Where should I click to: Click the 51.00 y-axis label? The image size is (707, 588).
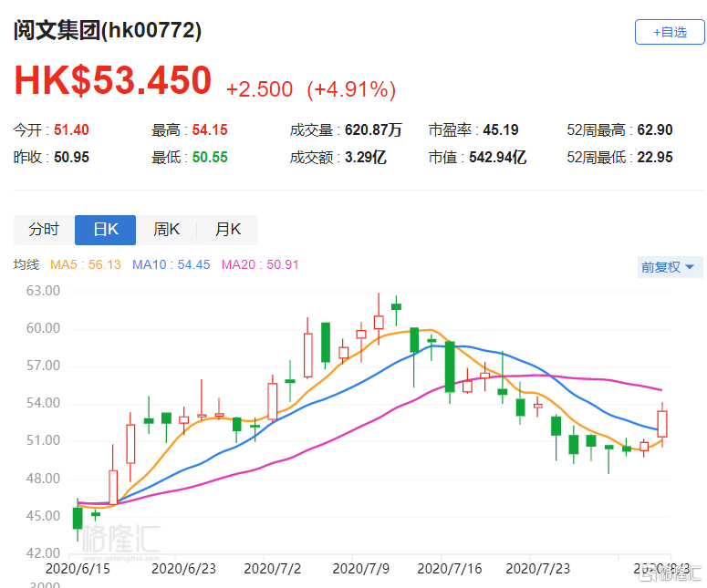(x=43, y=440)
